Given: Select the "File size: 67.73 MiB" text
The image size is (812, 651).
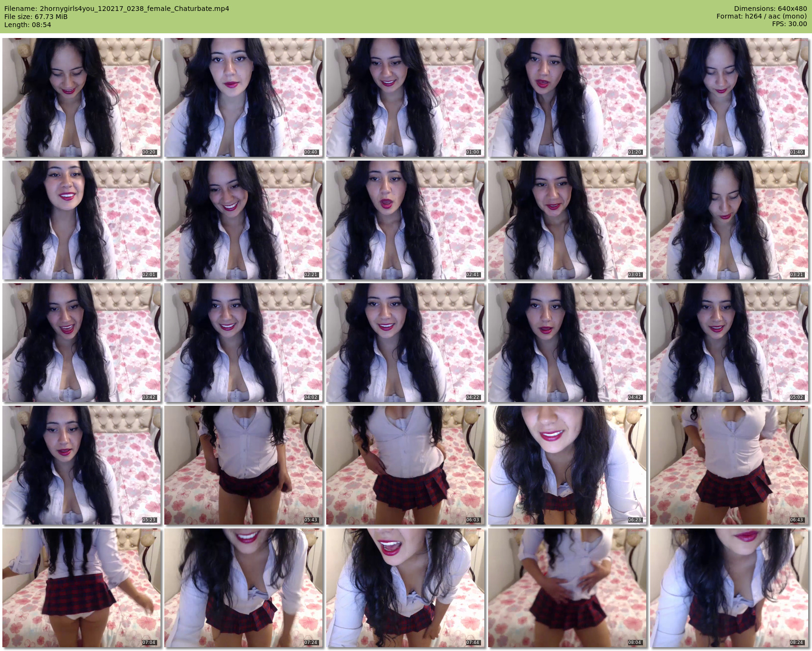Looking at the screenshot, I should pos(36,17).
